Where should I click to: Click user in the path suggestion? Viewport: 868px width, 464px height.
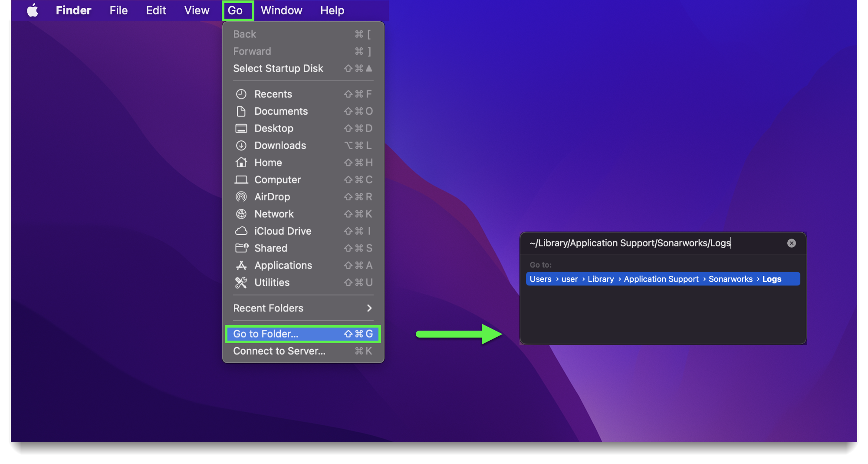click(570, 279)
